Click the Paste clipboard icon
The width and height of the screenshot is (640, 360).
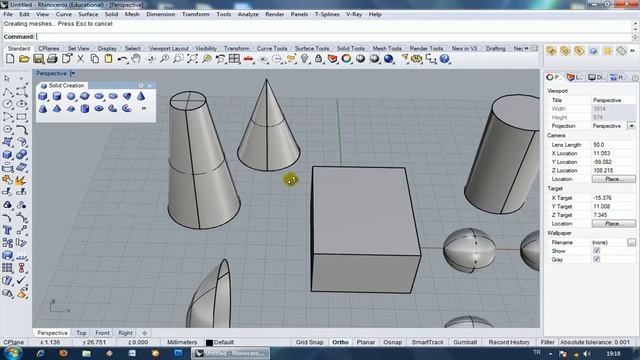108,59
